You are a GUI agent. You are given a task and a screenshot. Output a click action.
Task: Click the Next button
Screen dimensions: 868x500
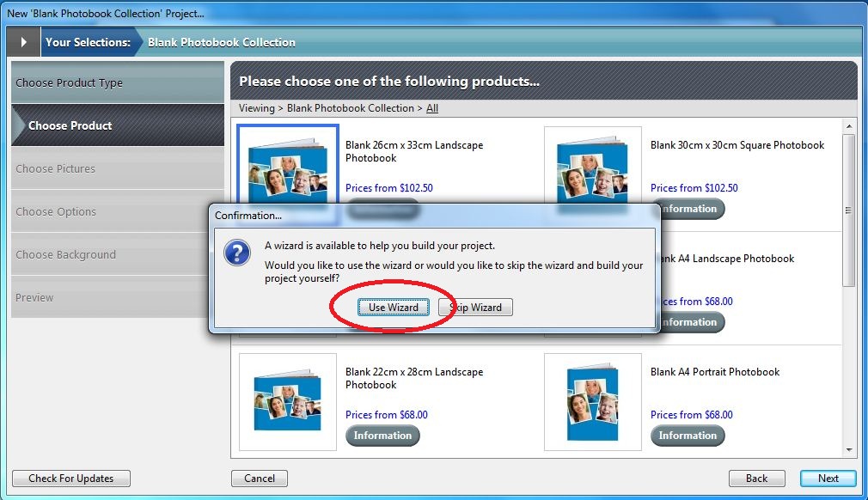tap(828, 479)
